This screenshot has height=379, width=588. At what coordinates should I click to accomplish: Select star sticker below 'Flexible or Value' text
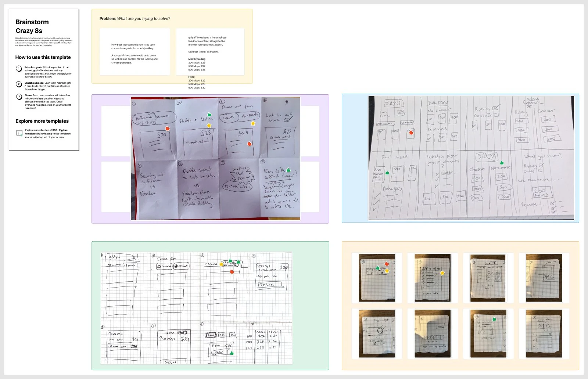[x=209, y=125]
